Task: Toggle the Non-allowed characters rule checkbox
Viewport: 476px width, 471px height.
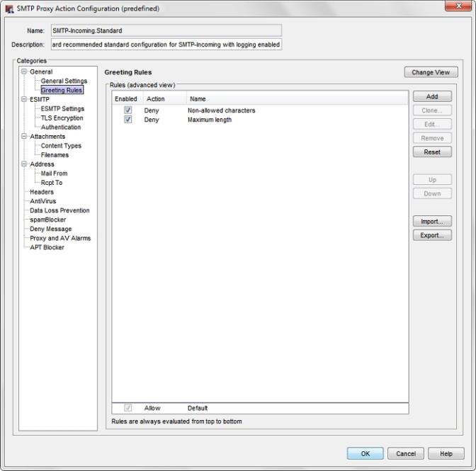Action: 127,110
